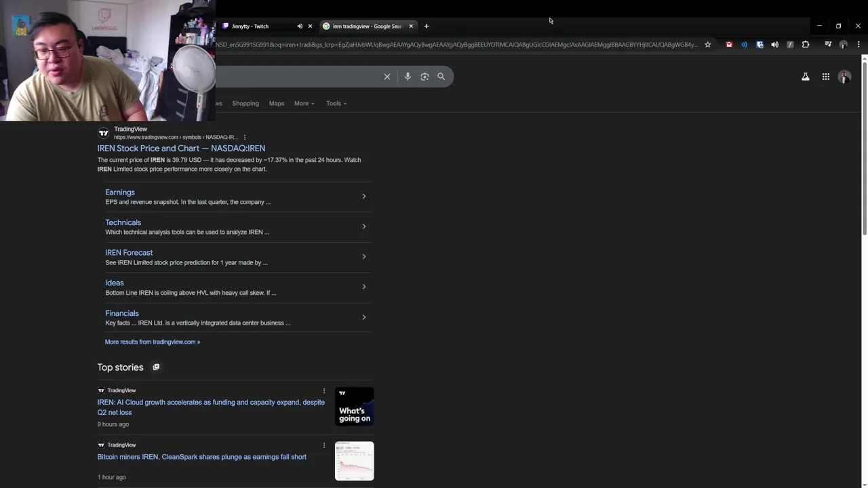Bookmark this page with the star icon

click(707, 45)
